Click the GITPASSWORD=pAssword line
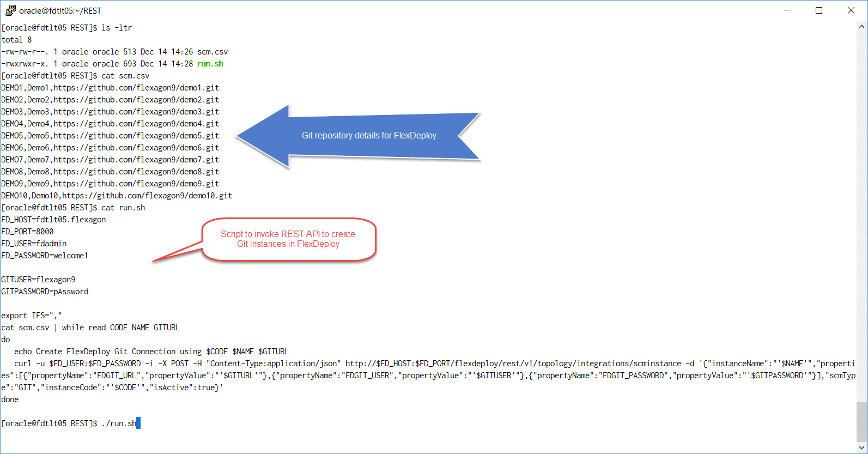This screenshot has height=454, width=868. pos(45,292)
